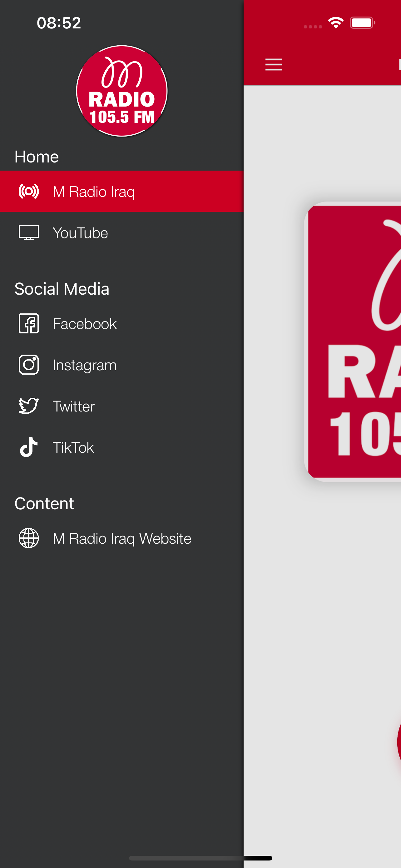Screen dimensions: 401x868
Task: Tap the round Radio 105.5 FM logo
Action: coord(122,91)
